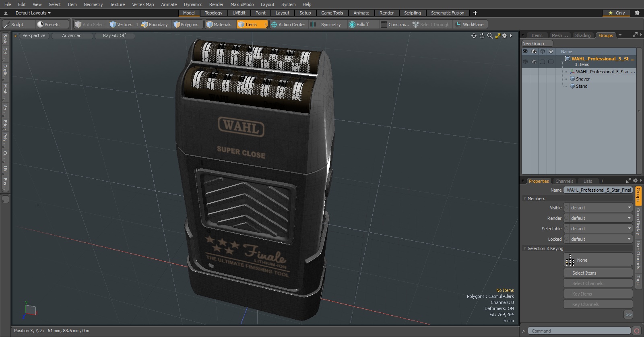Open the Action Center options
644x337 pixels.
288,25
